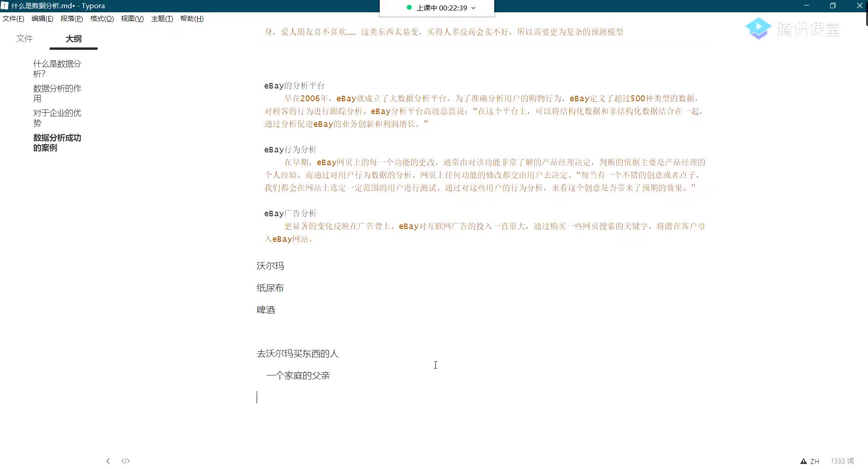Open the 帮助(H) menu

[x=192, y=19]
